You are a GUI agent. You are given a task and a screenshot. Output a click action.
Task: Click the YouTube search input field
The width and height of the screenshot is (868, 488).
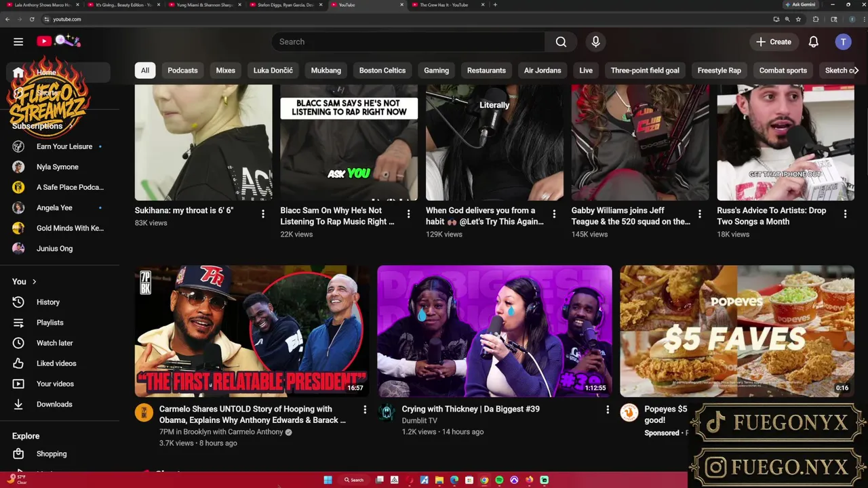point(408,42)
